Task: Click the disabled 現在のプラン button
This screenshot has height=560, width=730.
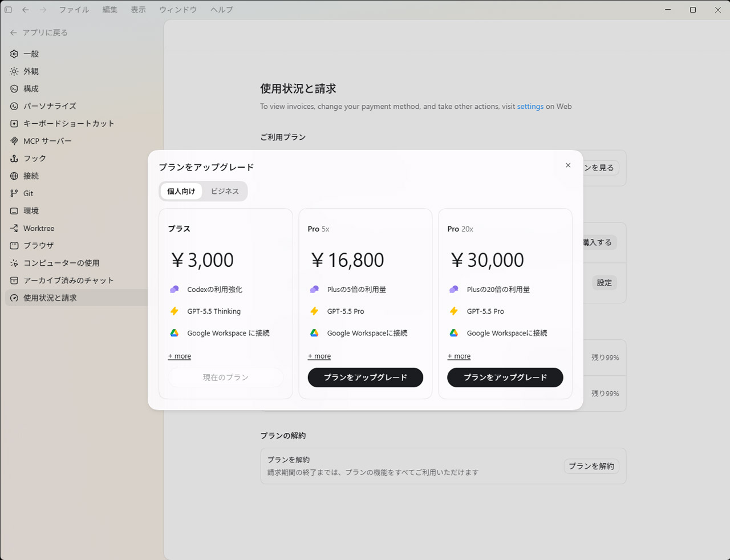Action: pyautogui.click(x=226, y=378)
